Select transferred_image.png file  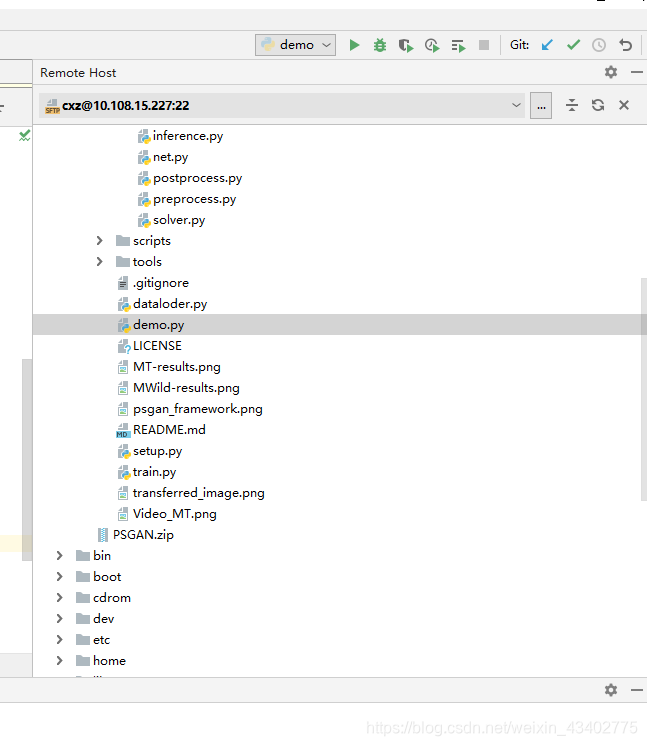tap(191, 493)
